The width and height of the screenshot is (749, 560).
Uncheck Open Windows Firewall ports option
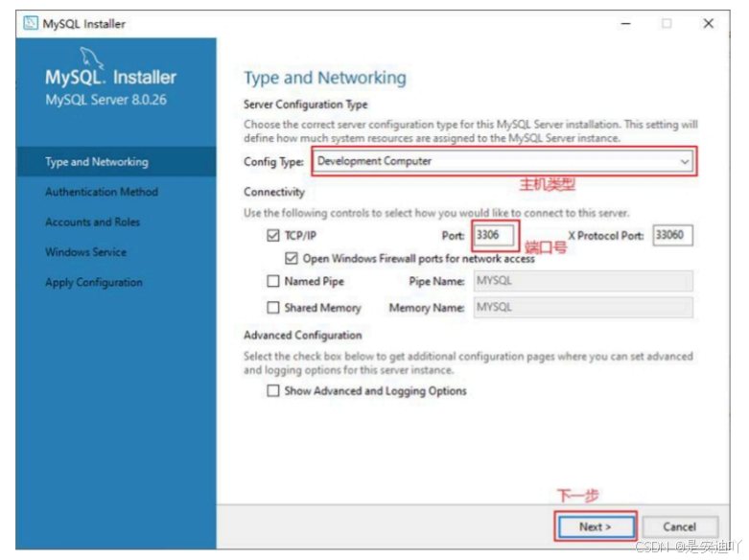point(291,259)
